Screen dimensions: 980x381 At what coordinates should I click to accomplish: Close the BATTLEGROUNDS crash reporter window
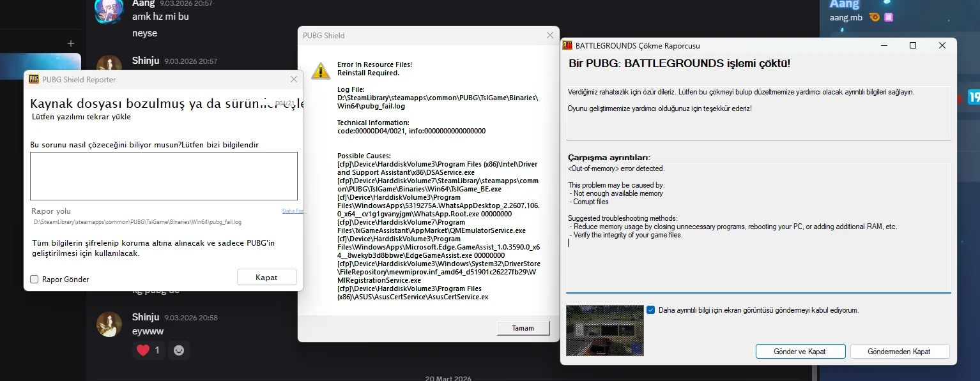(x=942, y=45)
